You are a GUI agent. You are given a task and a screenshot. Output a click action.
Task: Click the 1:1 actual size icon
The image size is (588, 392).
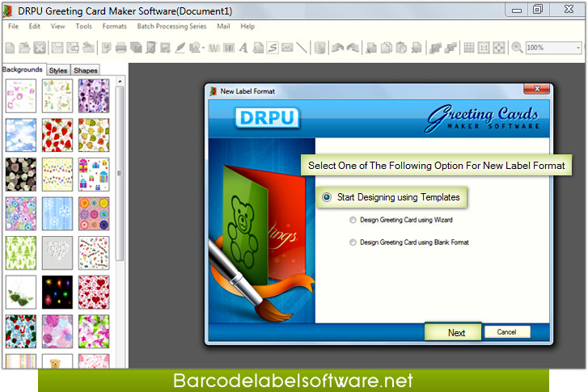click(484, 48)
